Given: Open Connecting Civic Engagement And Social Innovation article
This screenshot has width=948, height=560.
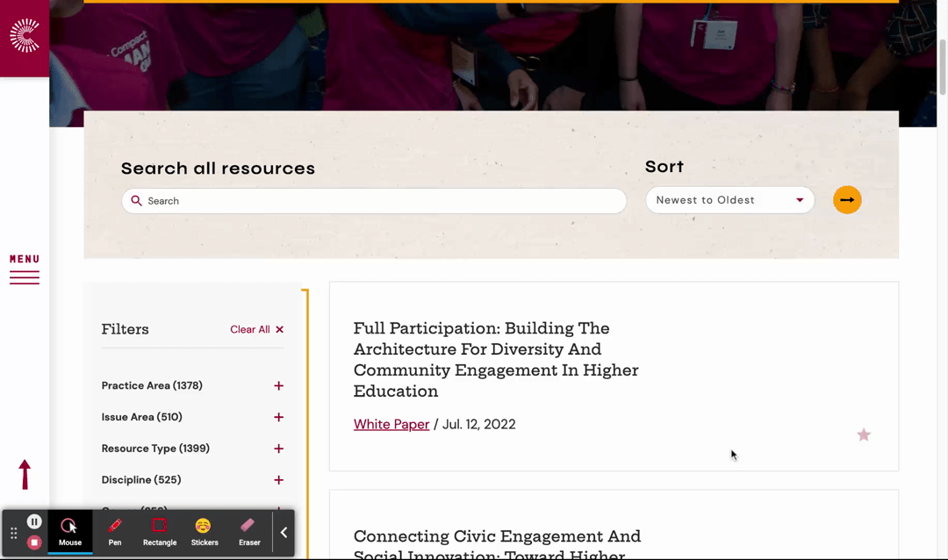Looking at the screenshot, I should (x=497, y=544).
